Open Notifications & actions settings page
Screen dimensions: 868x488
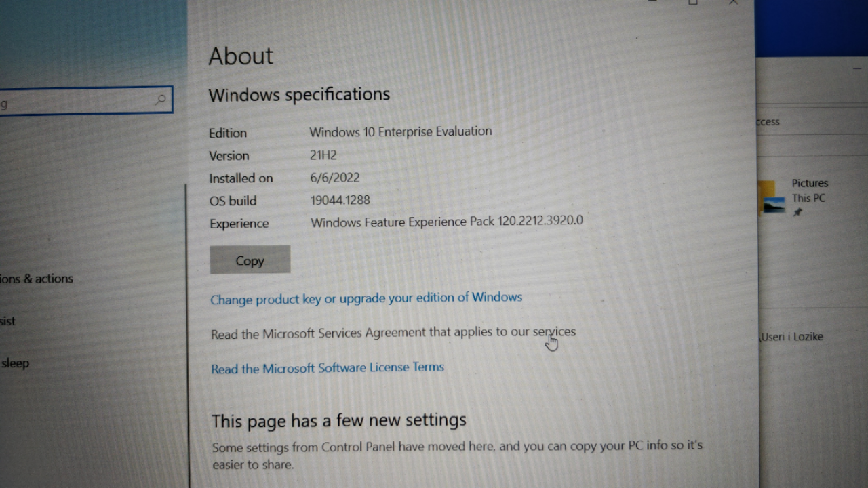37,279
